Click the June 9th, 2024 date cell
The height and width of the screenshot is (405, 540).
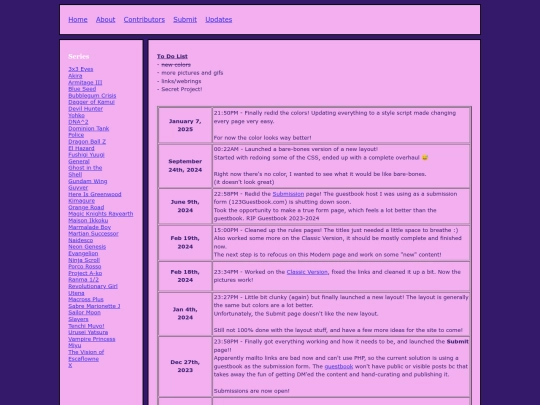click(x=185, y=206)
